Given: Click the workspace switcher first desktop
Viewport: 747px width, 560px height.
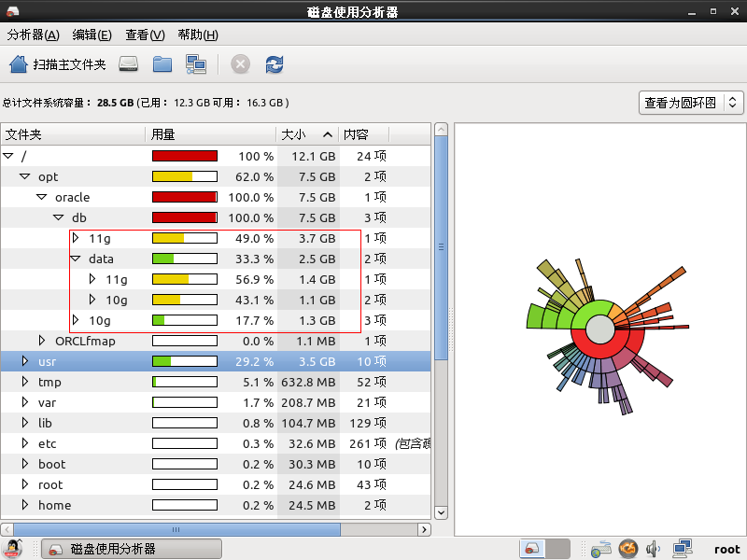Looking at the screenshot, I should coord(531,549).
